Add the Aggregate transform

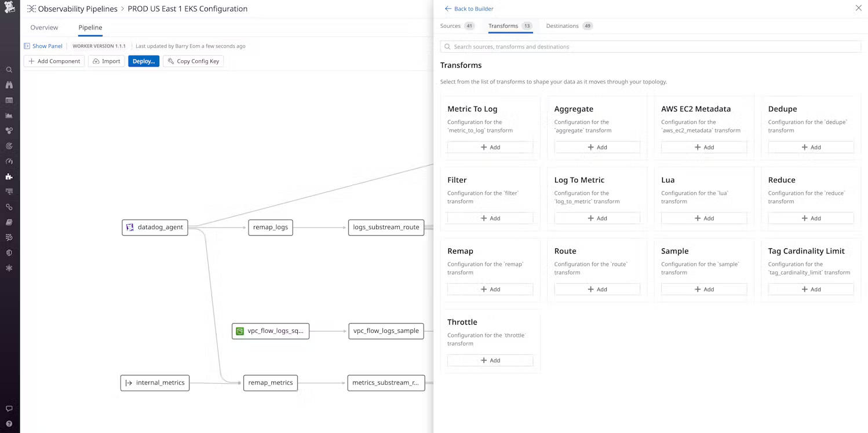(597, 148)
